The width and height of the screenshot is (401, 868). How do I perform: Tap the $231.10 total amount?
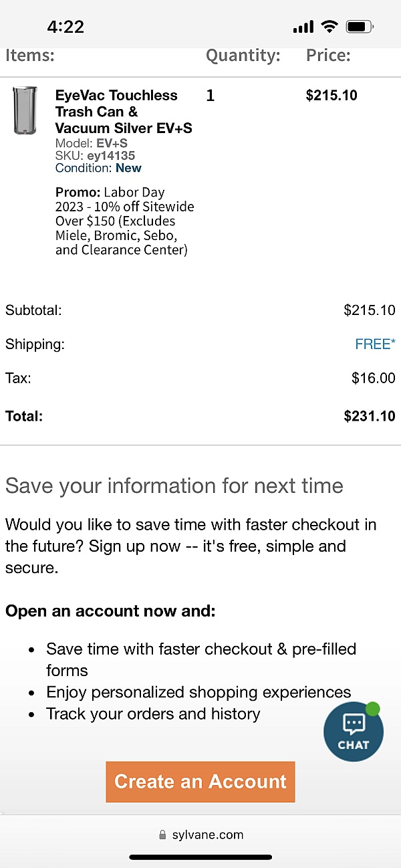pyautogui.click(x=369, y=416)
